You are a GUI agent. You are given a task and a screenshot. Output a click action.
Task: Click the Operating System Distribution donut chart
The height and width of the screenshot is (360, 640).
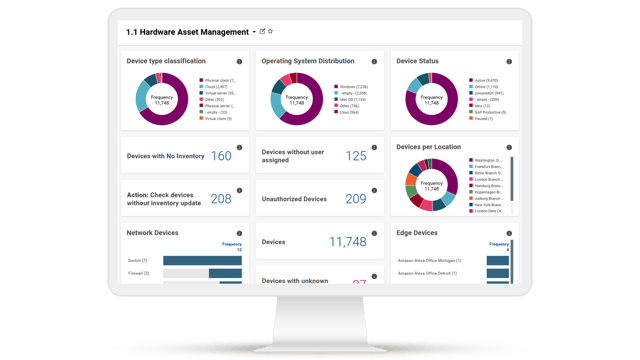pyautogui.click(x=297, y=99)
